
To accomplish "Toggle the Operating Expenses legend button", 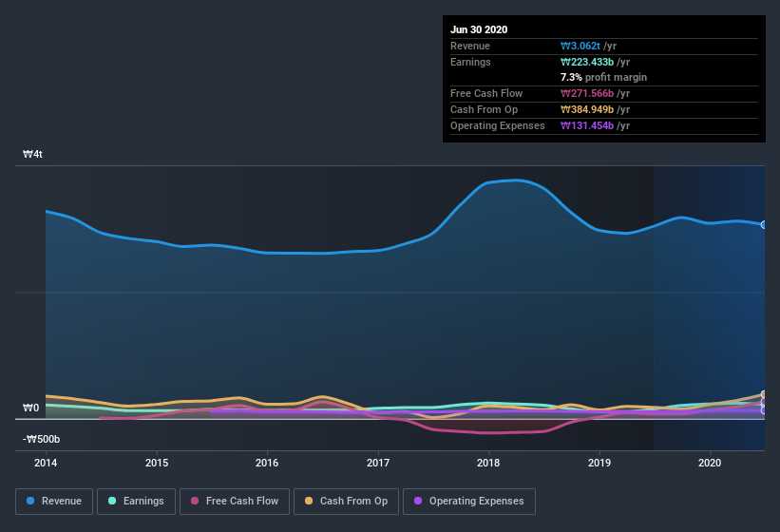I will point(469,502).
